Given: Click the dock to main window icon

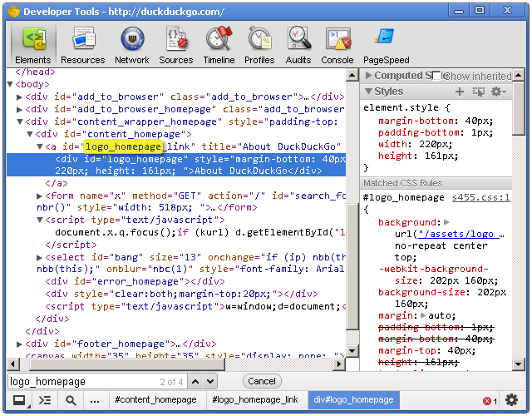Looking at the screenshot, I should (20, 401).
